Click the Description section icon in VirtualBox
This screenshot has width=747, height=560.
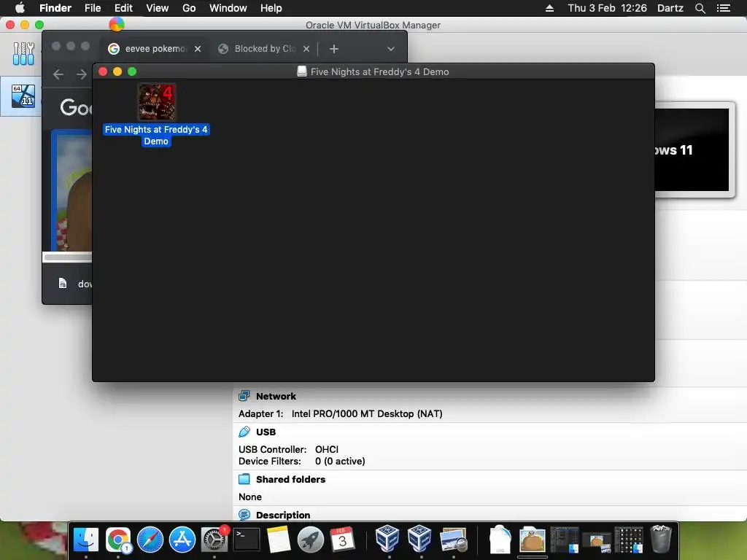pos(244,515)
